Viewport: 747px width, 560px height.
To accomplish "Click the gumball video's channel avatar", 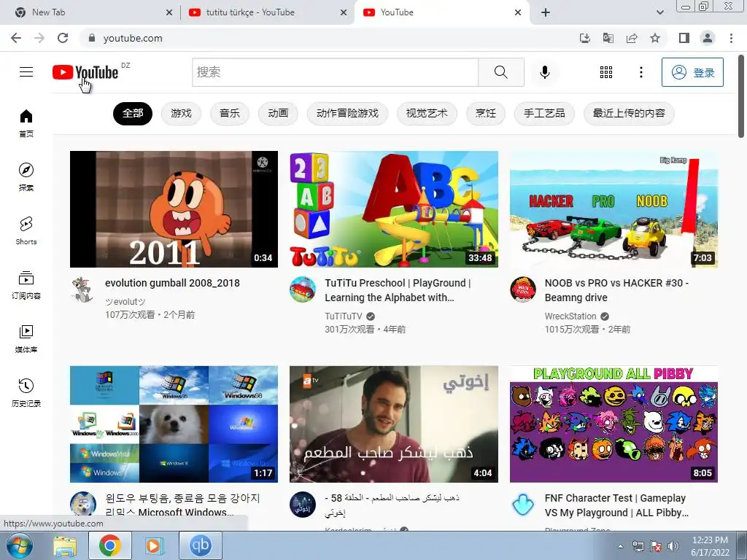I will (83, 289).
